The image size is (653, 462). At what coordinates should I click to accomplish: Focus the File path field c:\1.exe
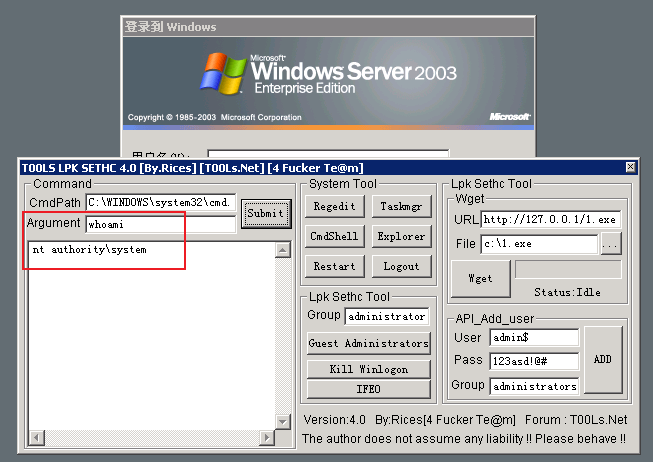539,244
